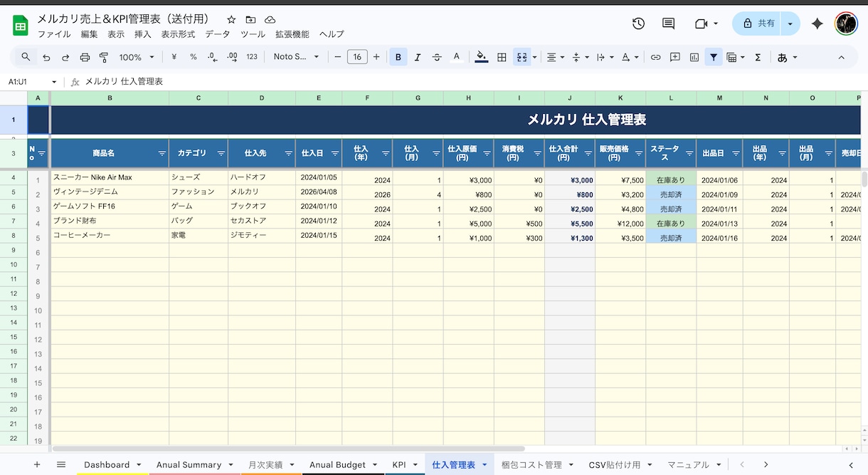868x475 pixels.
Task: Toggle the filter button in toolbar
Action: click(714, 57)
